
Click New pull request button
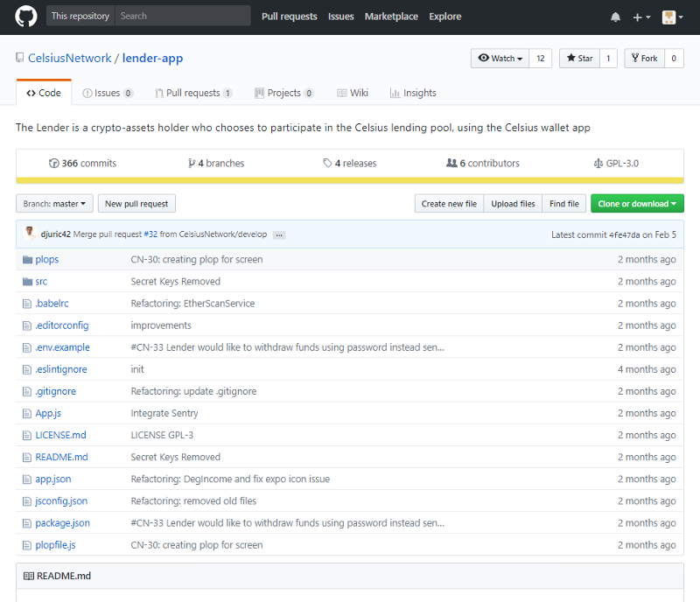[136, 204]
